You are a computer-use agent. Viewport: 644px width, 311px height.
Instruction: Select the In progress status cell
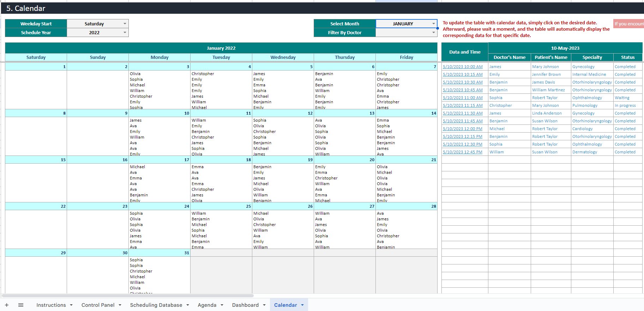tap(628, 105)
